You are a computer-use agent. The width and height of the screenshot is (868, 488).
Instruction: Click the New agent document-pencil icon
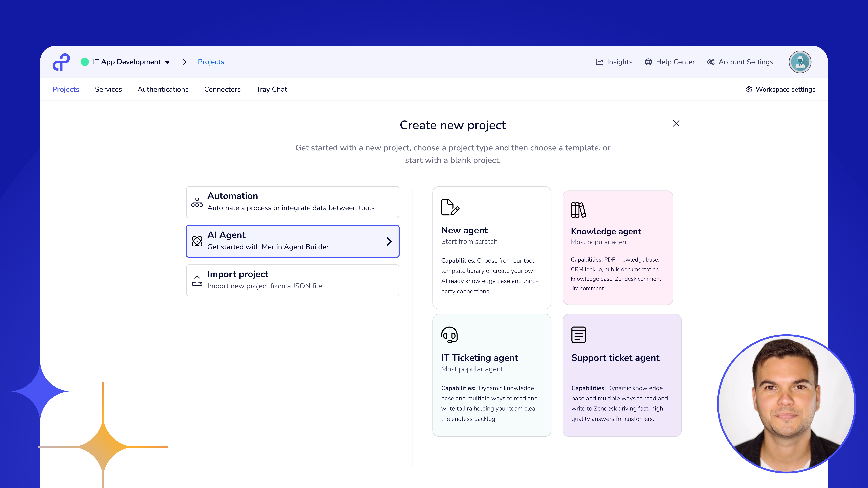tap(450, 207)
